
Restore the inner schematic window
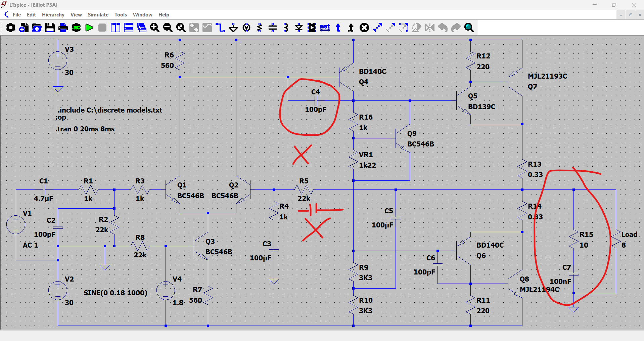coord(630,15)
